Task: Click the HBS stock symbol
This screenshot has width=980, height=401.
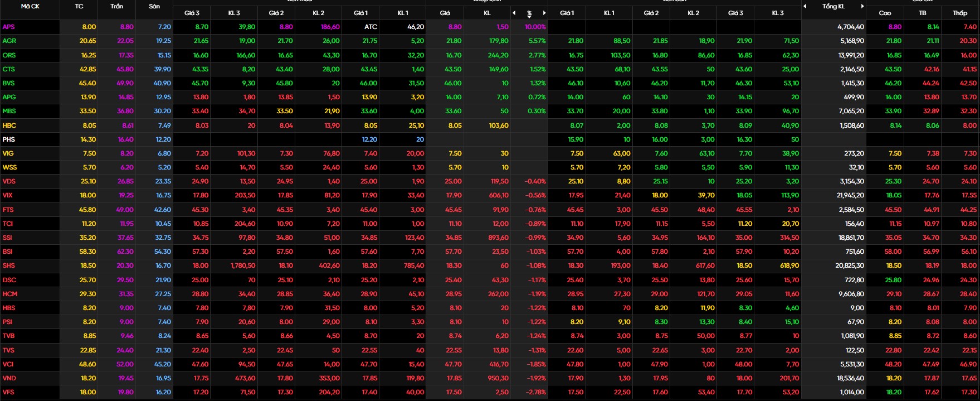Action: [8, 308]
